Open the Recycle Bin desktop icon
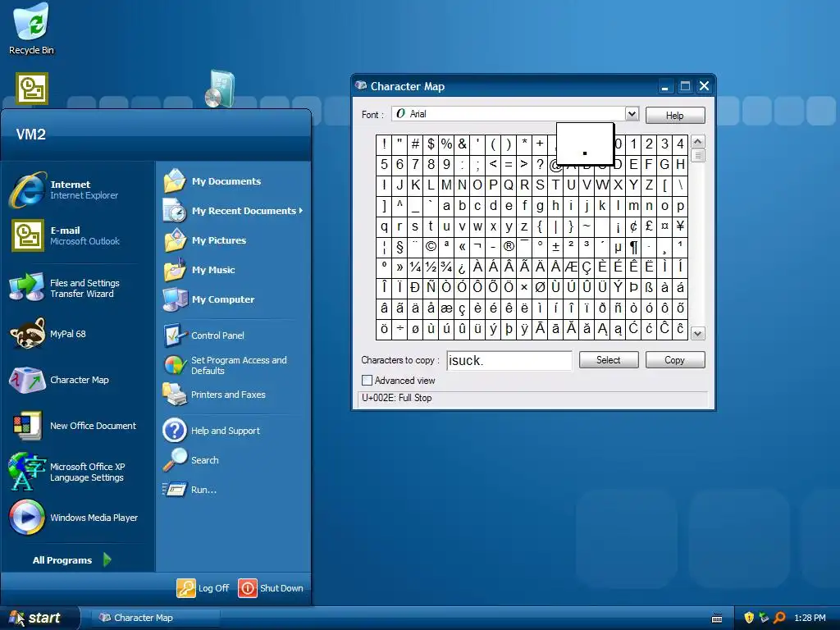This screenshot has width=840, height=630. pyautogui.click(x=31, y=30)
